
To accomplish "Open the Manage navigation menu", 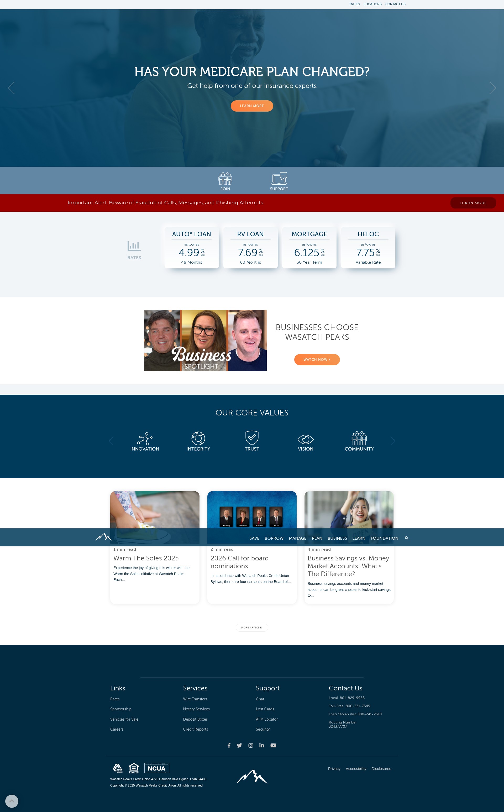I will coord(297,538).
